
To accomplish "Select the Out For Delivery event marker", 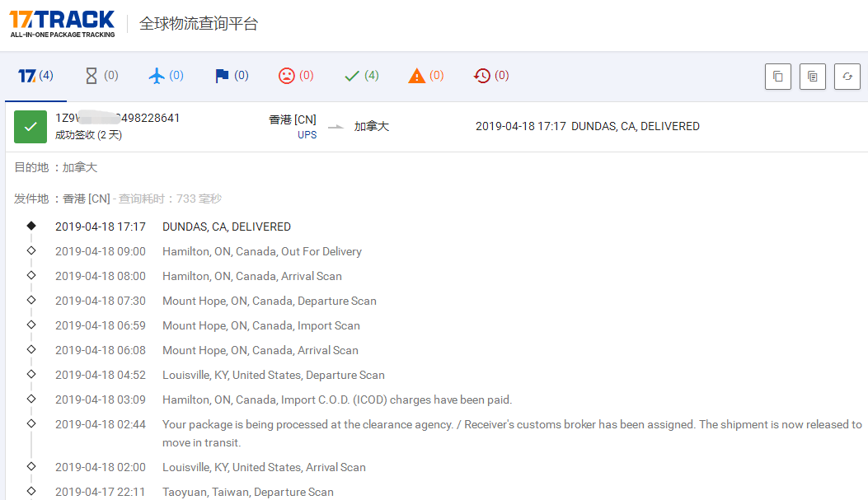I will click(x=31, y=250).
